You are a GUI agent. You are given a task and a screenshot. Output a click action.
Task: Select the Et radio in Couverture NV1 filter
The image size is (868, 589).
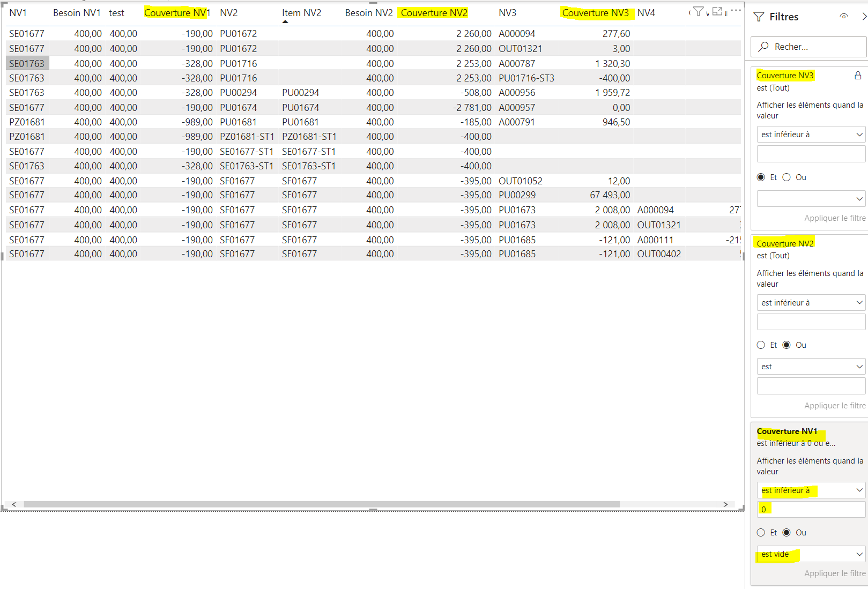click(761, 533)
